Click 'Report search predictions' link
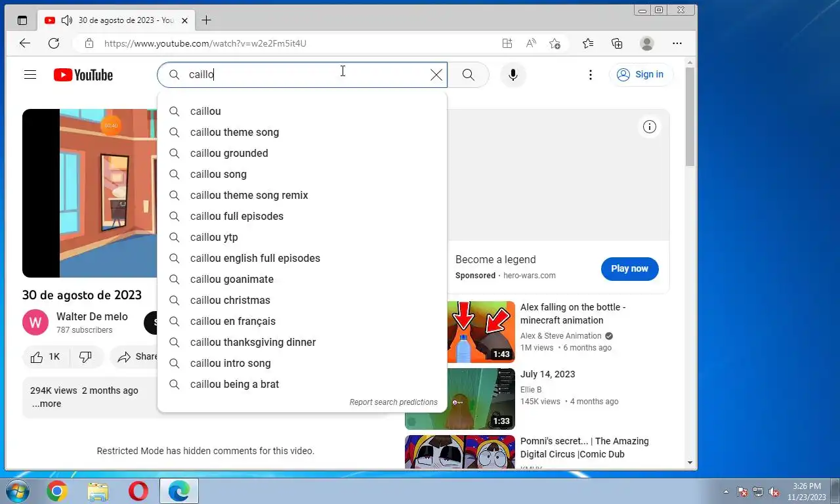Screen dimensions: 840x504 (x=393, y=402)
